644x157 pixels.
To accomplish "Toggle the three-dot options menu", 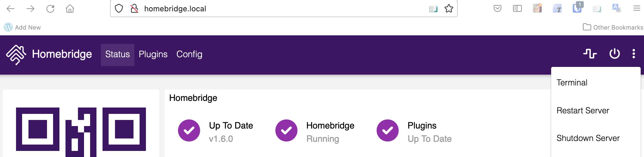I will tap(633, 54).
